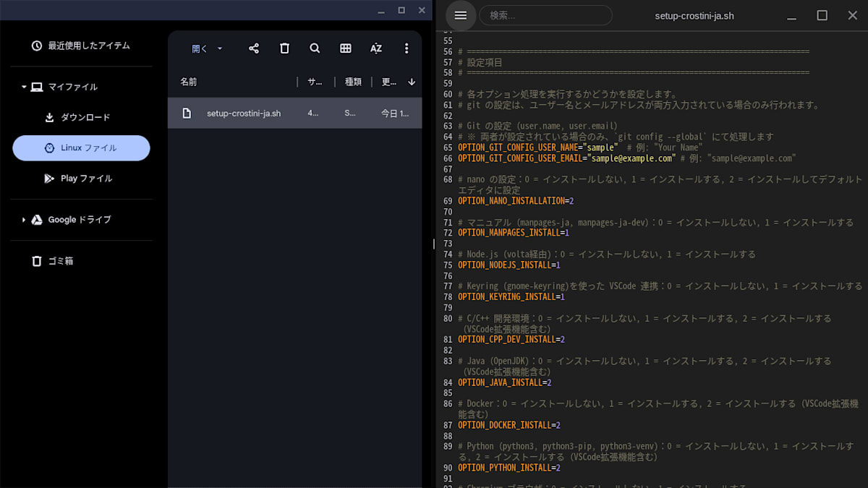Open the three-dot more menu in Files
868x488 pixels.
407,48
